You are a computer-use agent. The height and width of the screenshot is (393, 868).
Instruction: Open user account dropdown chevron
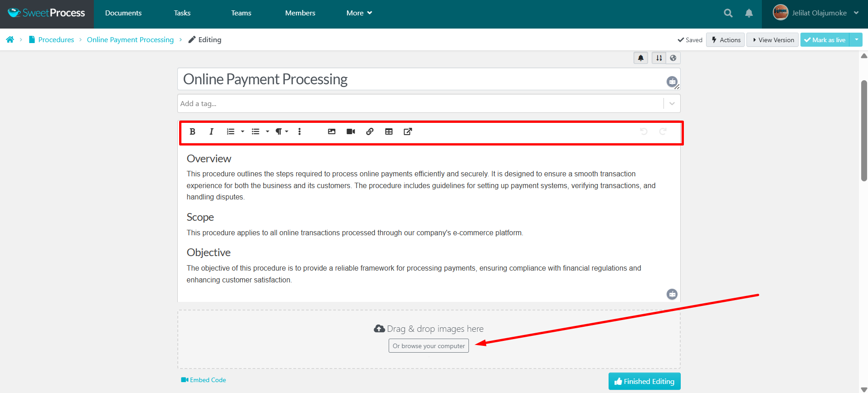(856, 13)
